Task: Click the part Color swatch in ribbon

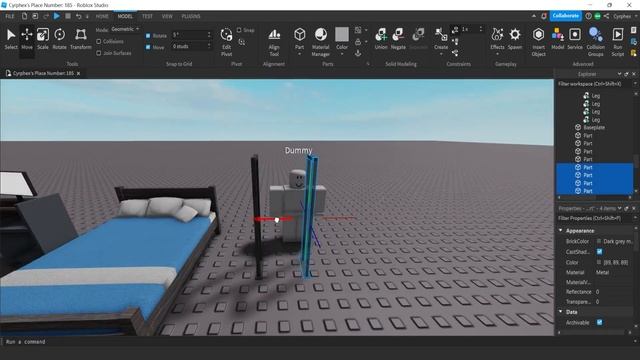Action: 342,35
